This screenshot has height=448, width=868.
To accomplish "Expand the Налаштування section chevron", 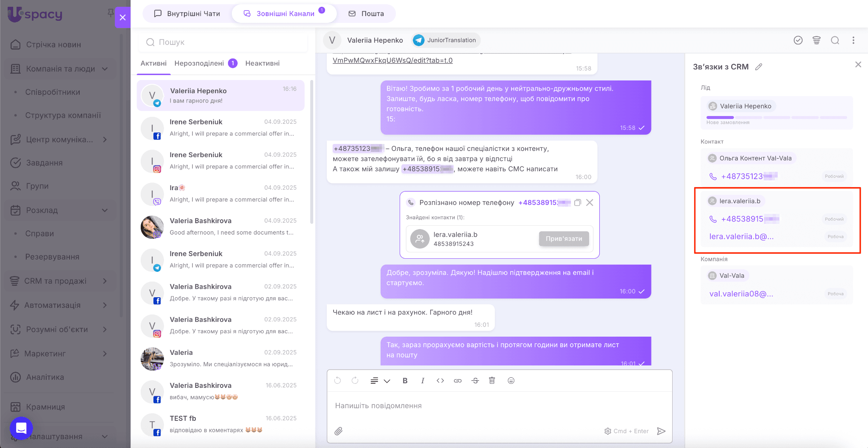I will (x=105, y=436).
